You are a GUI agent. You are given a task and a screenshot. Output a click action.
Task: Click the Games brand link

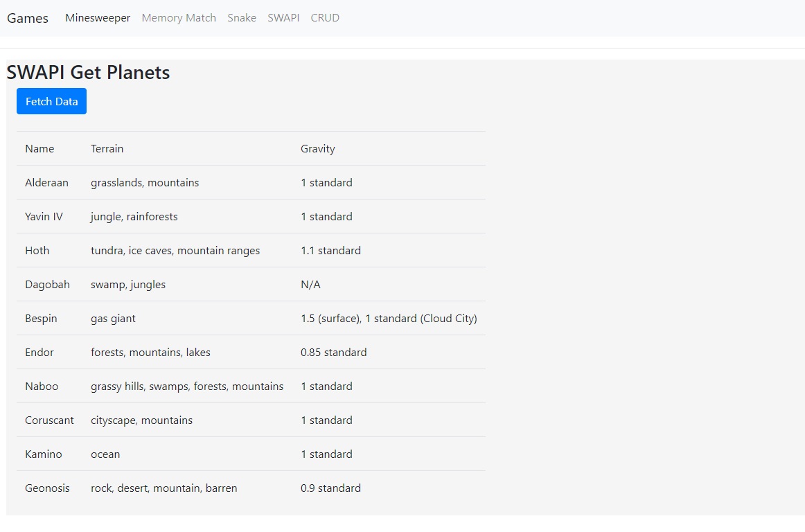27,19
